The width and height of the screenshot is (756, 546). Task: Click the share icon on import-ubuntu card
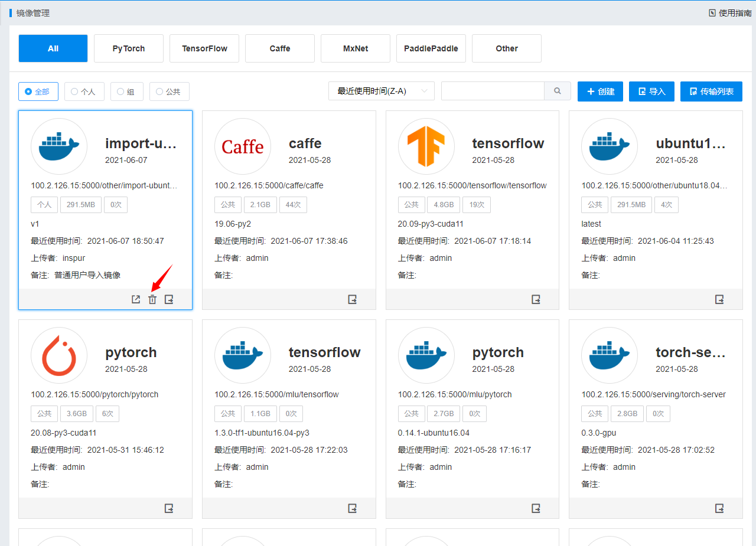tap(136, 299)
